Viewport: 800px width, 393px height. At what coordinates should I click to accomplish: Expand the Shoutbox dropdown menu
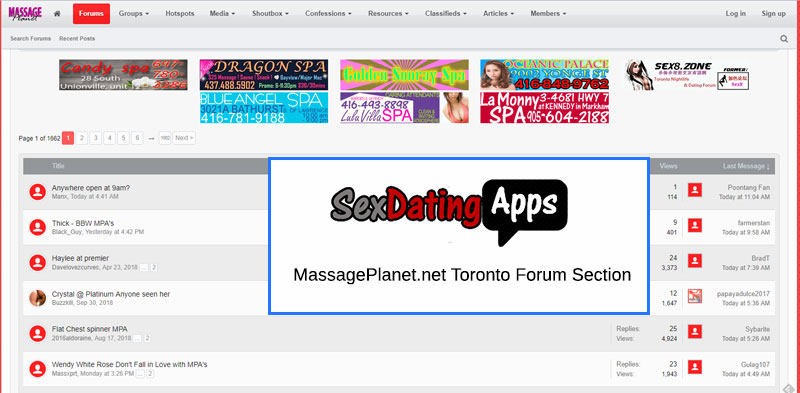[x=270, y=14]
